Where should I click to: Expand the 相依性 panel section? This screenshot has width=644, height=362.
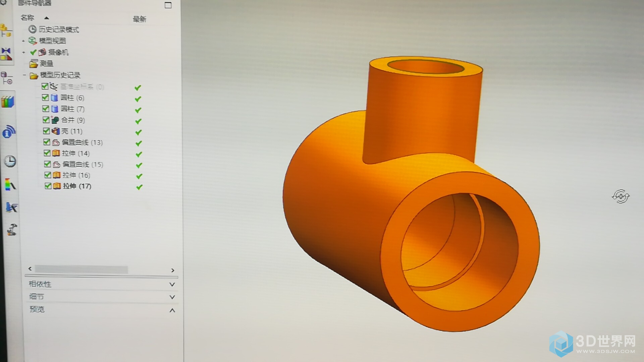(x=172, y=284)
